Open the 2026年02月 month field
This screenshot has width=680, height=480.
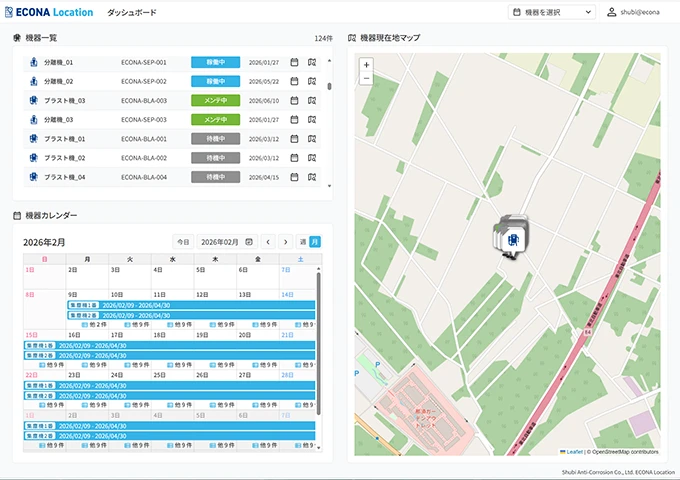(x=227, y=242)
